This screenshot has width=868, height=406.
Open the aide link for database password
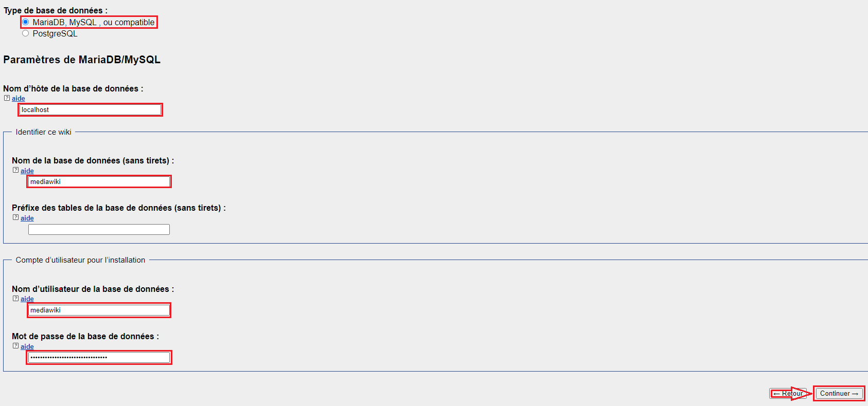tap(27, 346)
